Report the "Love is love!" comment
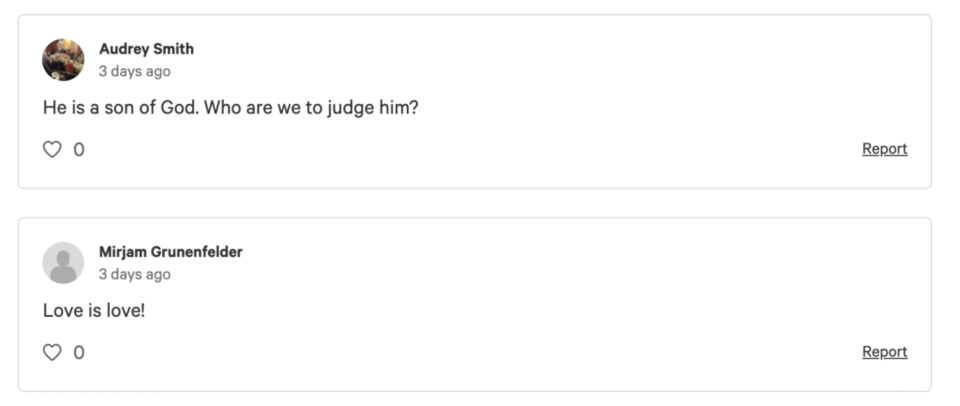Screen dimensions: 960x406 [x=885, y=351]
